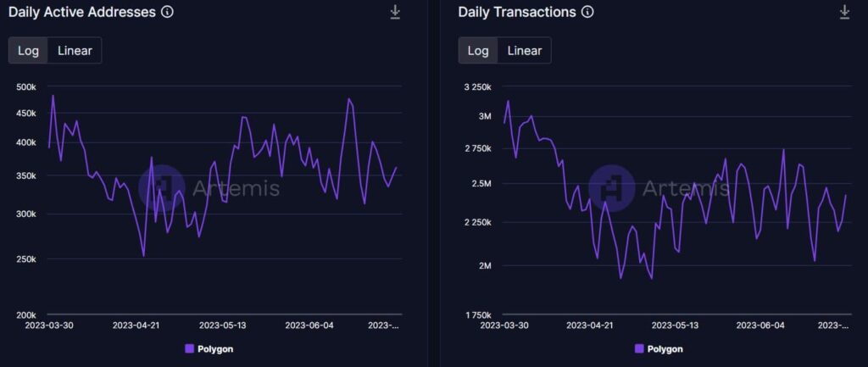Click purple Polygon swatch under Daily Transactions chart
This screenshot has width=868, height=367.
click(638, 348)
